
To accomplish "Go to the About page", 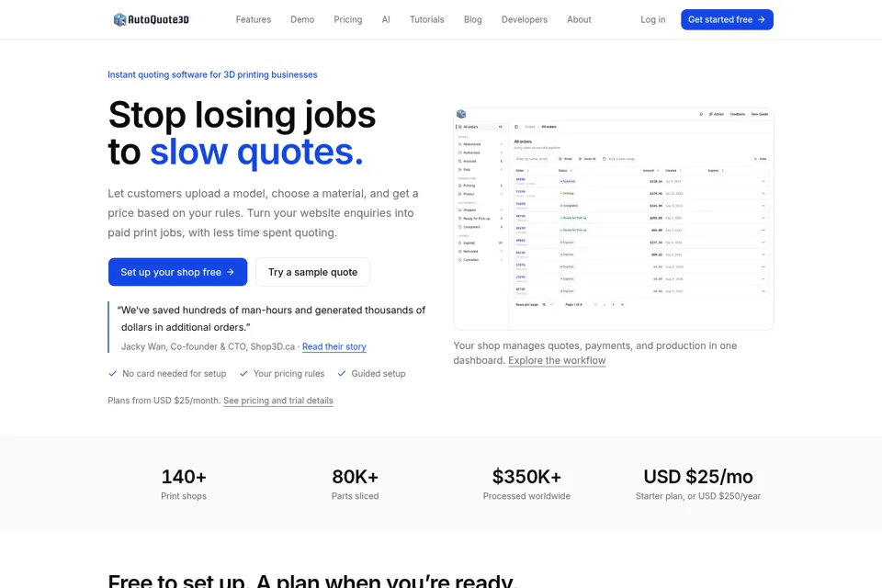I will tap(579, 19).
